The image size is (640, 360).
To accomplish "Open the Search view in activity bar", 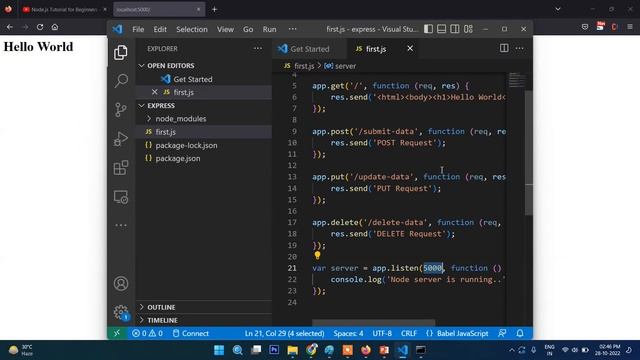I will [x=121, y=81].
